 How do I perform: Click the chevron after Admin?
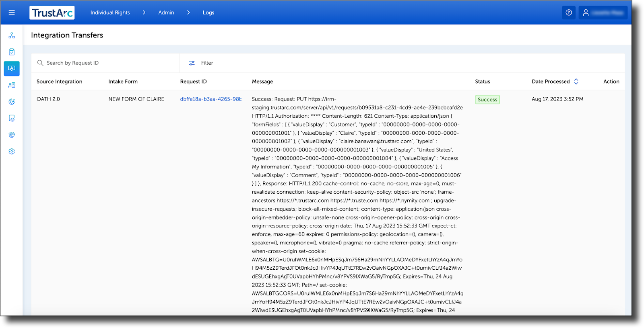coord(188,13)
